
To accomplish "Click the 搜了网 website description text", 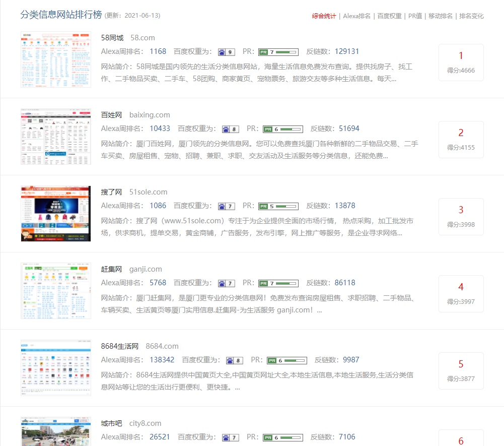I will click(257, 227).
